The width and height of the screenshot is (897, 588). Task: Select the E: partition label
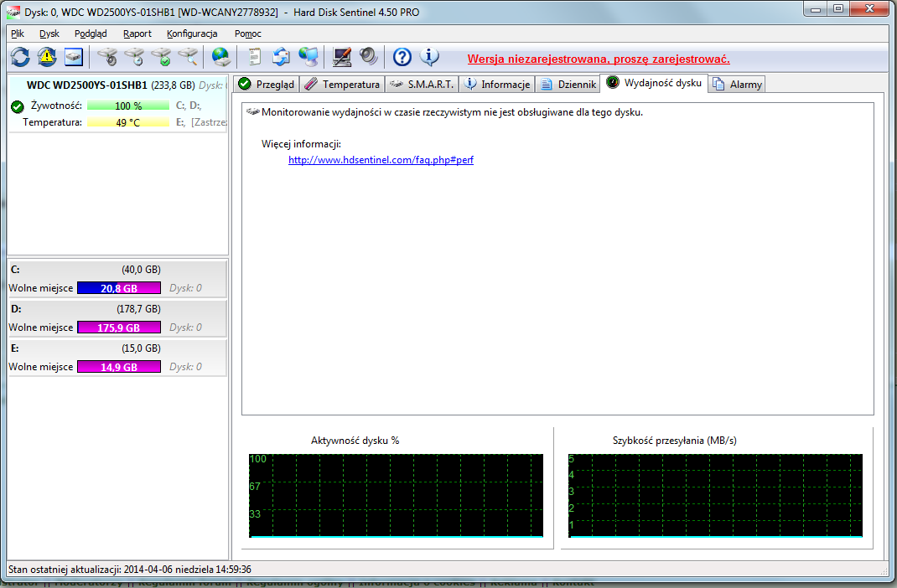click(15, 348)
